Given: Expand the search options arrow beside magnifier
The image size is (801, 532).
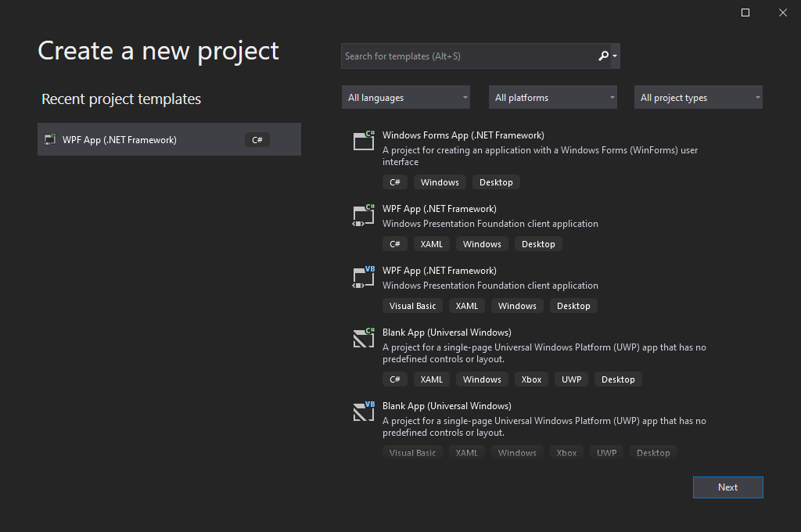Looking at the screenshot, I should pos(615,56).
